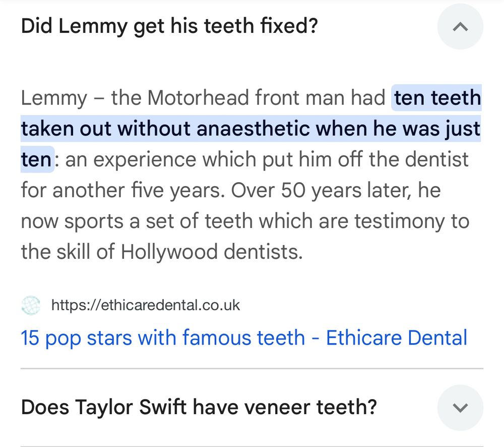The image size is (504, 447).
Task: Open the '15 pop stars with famous teeth' link
Action: point(244,338)
